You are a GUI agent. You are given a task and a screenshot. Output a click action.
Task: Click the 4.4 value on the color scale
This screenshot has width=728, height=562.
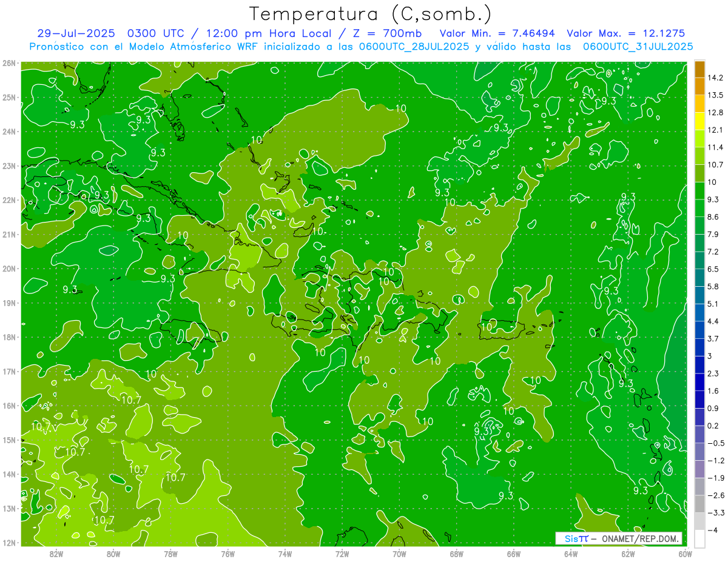[x=713, y=321]
